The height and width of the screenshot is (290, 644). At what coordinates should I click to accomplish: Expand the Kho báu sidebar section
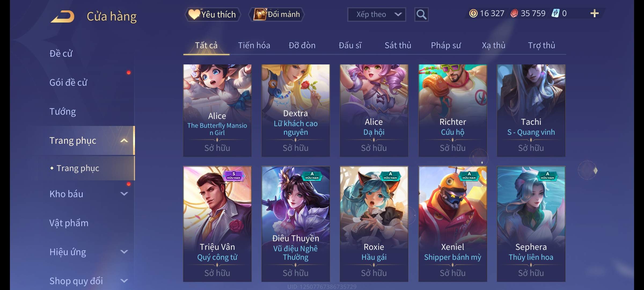124,194
